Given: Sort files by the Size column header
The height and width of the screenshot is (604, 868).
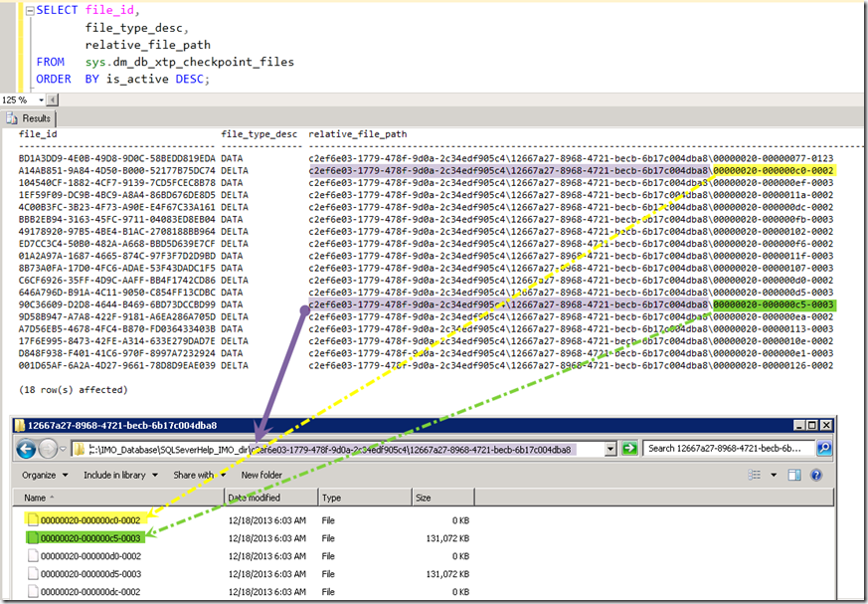Looking at the screenshot, I should (424, 498).
